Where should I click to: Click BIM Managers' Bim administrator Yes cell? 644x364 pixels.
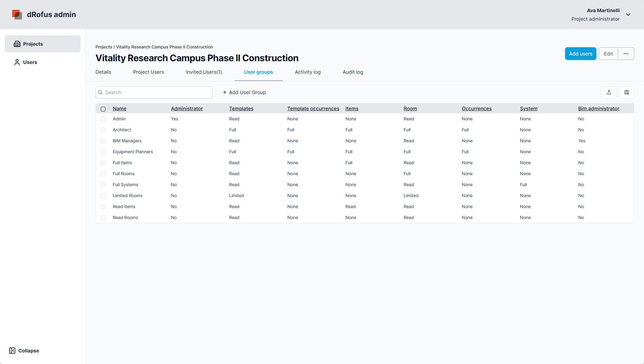[x=582, y=141]
